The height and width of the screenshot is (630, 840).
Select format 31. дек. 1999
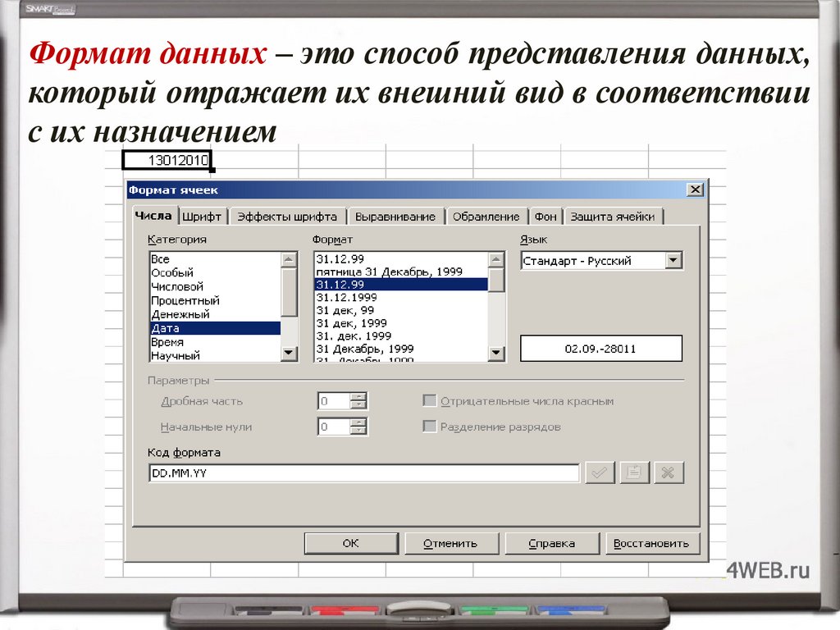[x=401, y=336]
